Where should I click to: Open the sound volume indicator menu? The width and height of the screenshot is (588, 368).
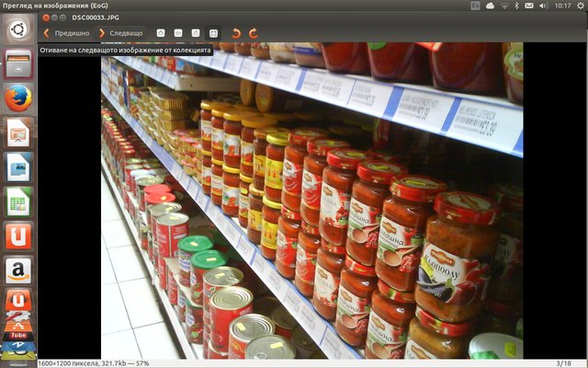tap(542, 6)
